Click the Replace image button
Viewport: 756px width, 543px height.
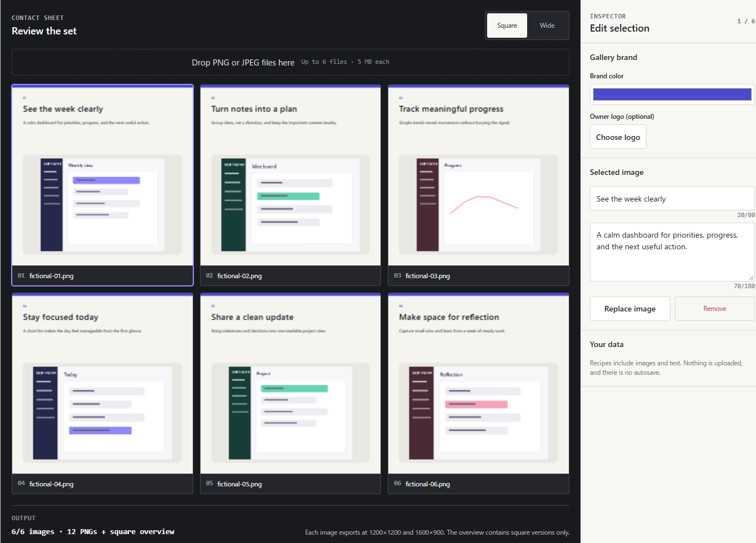click(x=630, y=309)
